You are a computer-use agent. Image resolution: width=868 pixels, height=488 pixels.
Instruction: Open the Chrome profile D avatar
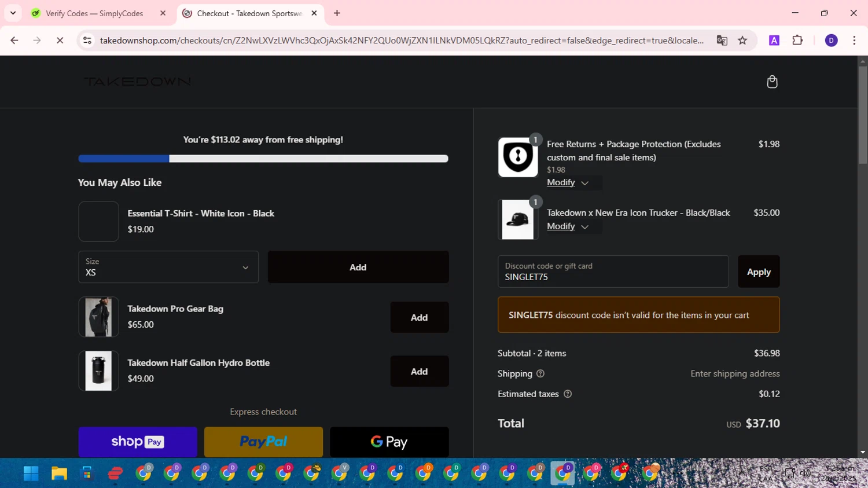pyautogui.click(x=831, y=41)
